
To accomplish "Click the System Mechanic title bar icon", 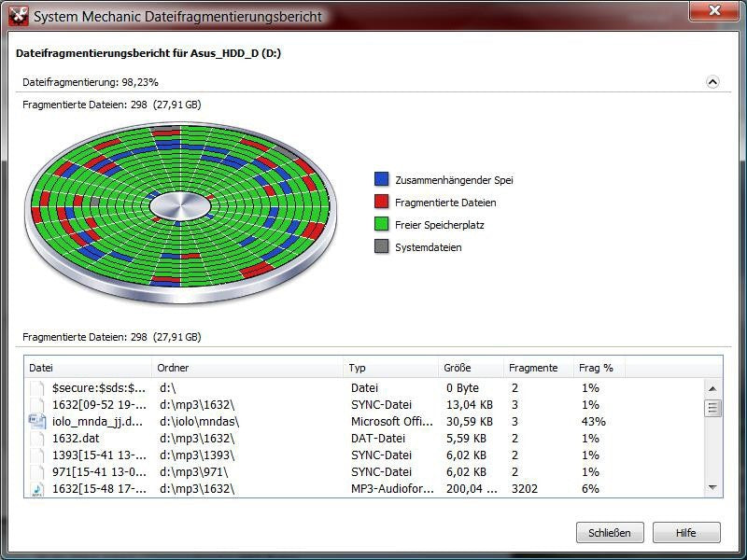I will [x=18, y=16].
